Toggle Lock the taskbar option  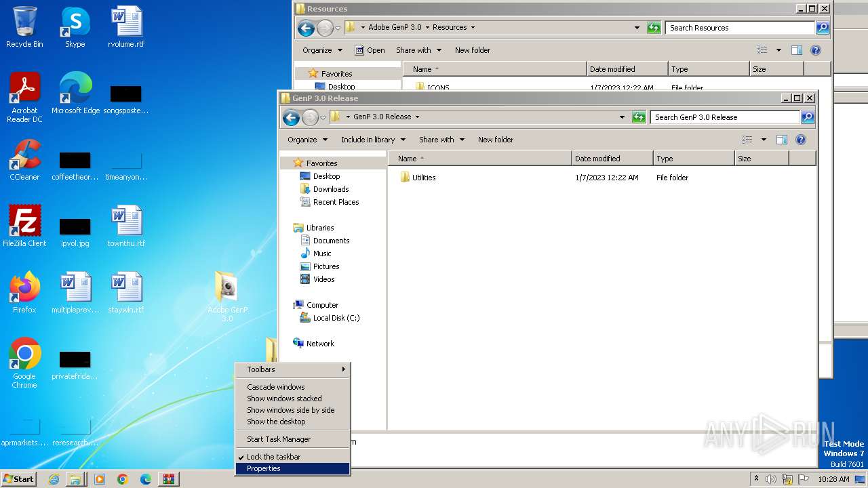point(292,457)
